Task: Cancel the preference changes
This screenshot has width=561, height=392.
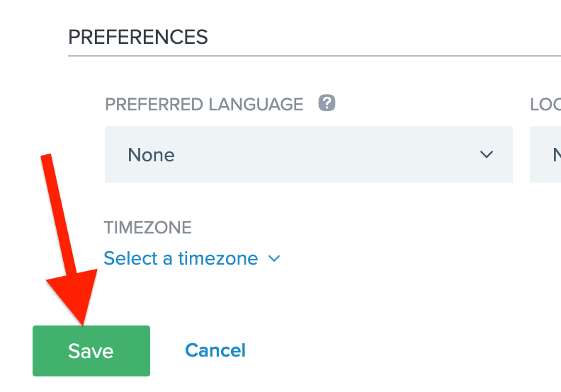Action: [215, 350]
